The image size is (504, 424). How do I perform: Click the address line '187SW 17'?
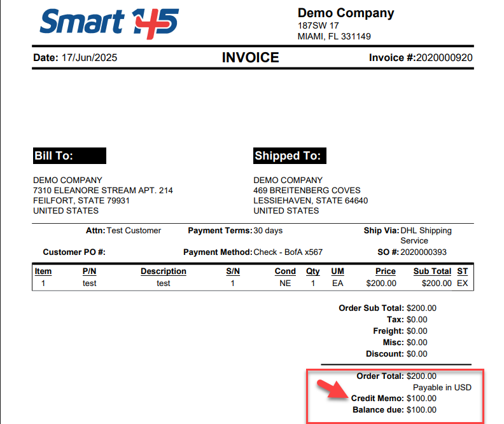click(x=318, y=25)
